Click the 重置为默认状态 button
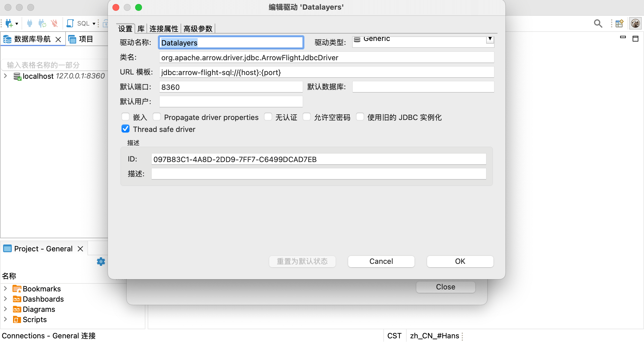 302,261
